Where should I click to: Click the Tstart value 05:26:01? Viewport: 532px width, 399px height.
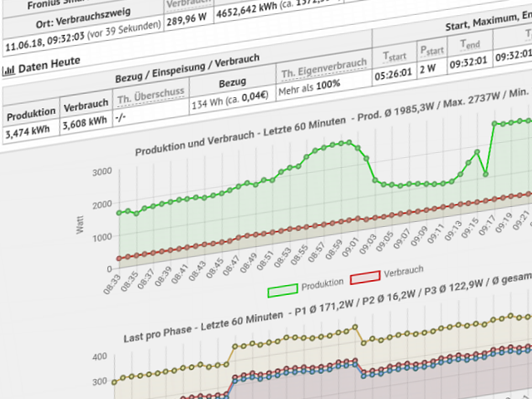(x=393, y=72)
